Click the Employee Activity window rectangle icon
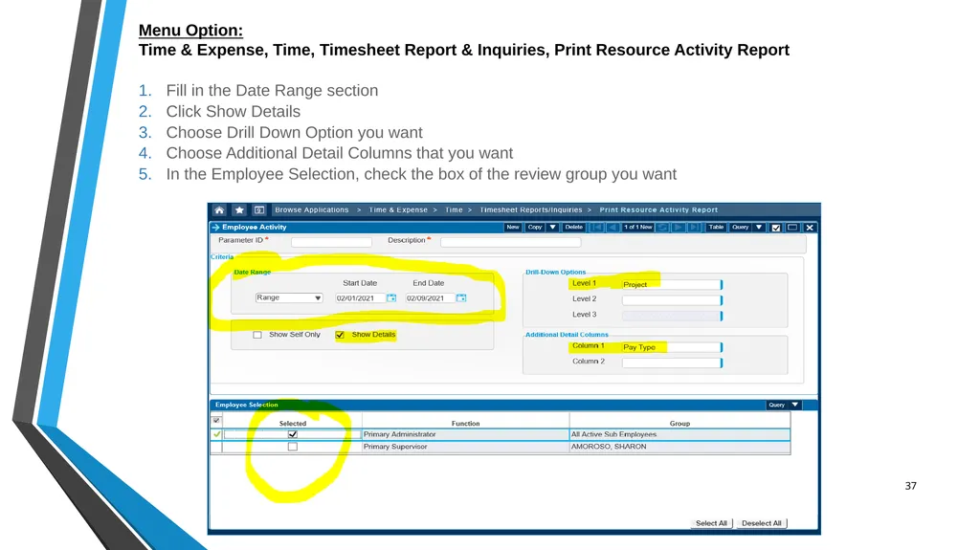Image resolution: width=980 pixels, height=550 pixels. tap(792, 228)
